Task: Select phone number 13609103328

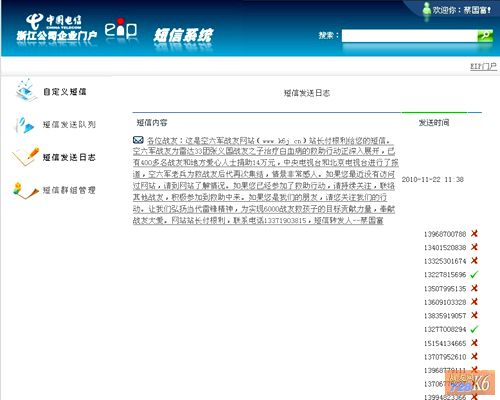Action: [x=445, y=302]
